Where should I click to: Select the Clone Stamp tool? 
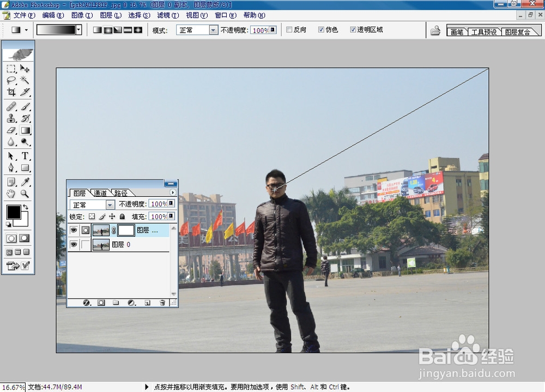[11, 118]
